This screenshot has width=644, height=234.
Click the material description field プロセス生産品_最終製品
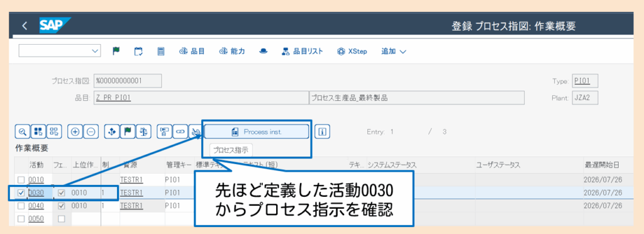416,98
